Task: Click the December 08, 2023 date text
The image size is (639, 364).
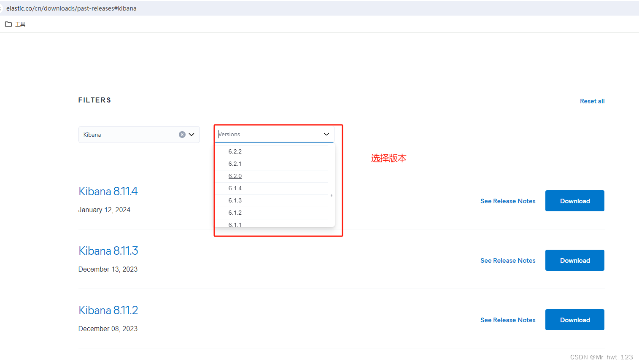Action: (x=108, y=329)
